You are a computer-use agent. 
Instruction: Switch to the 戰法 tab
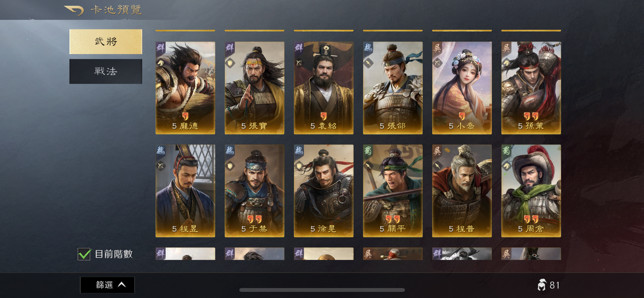point(106,71)
